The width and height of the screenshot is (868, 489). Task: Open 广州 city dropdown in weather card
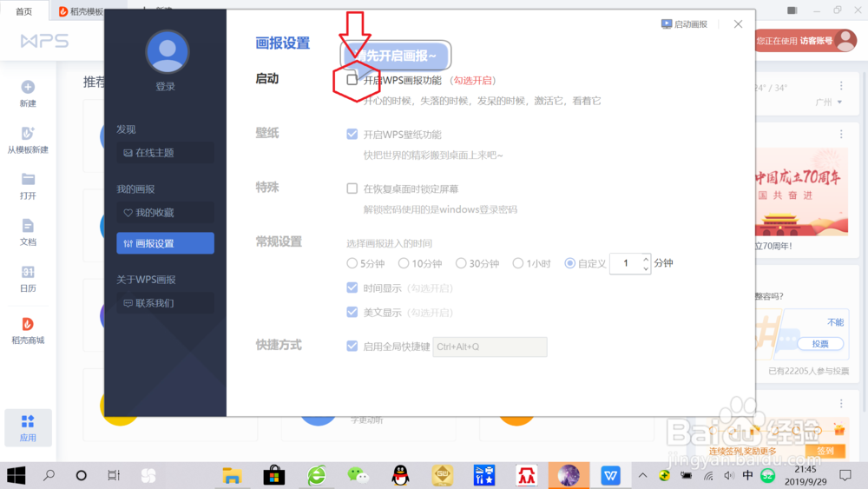(x=829, y=102)
